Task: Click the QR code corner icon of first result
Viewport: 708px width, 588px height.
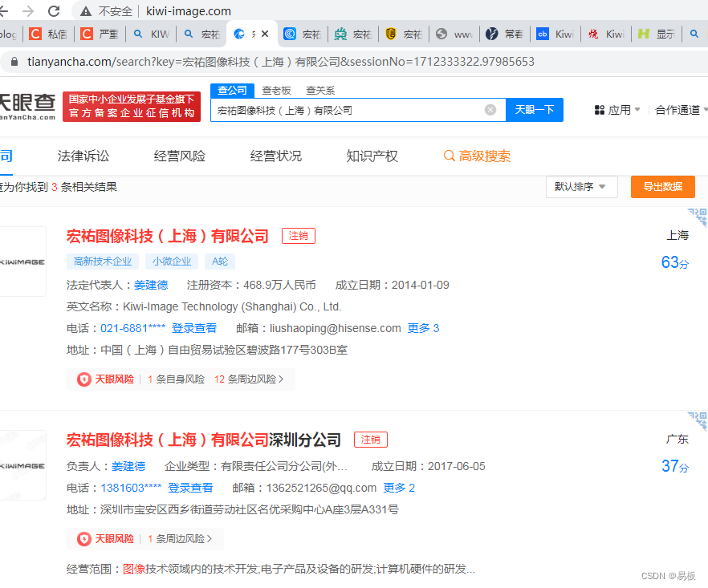Action: [698, 217]
